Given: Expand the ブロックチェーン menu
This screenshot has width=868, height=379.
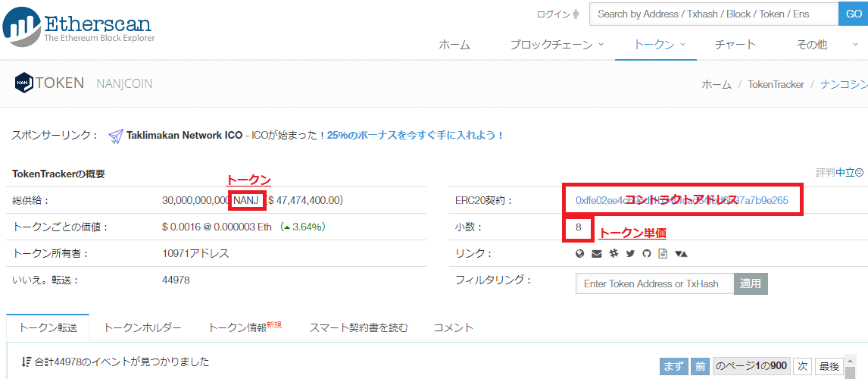Looking at the screenshot, I should tap(557, 45).
